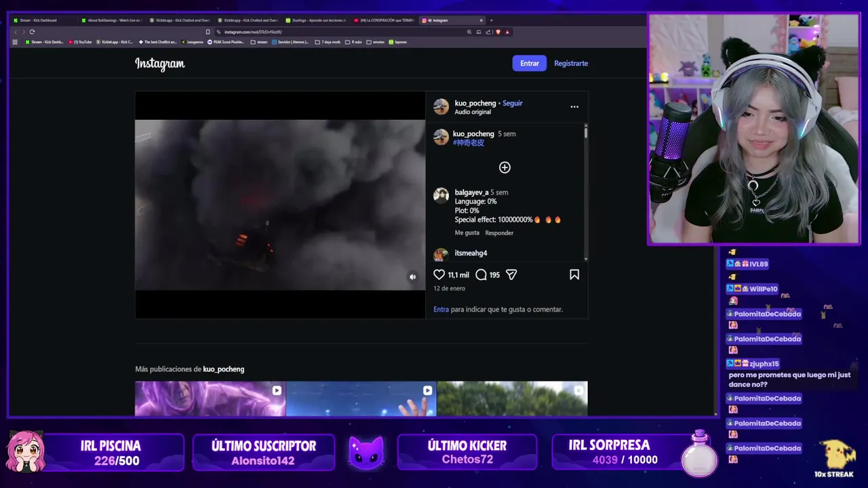Click zjuphx15 username in chat
Image resolution: width=868 pixels, height=488 pixels.
pos(764,364)
